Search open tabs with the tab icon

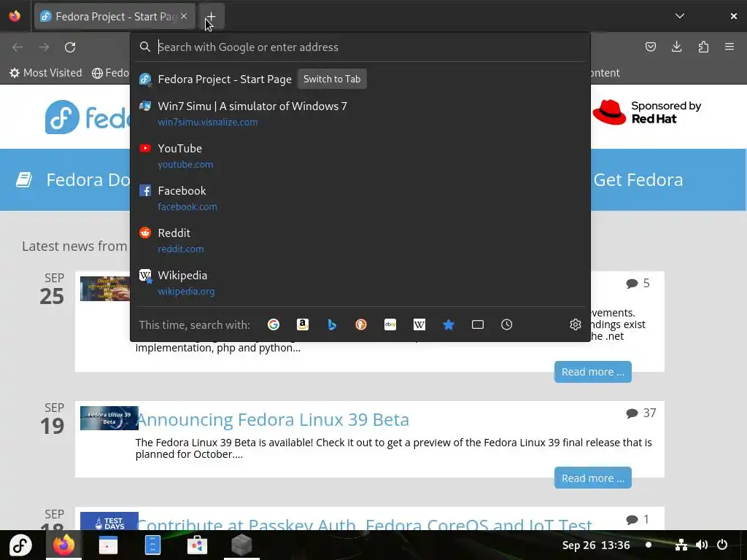coord(477,324)
